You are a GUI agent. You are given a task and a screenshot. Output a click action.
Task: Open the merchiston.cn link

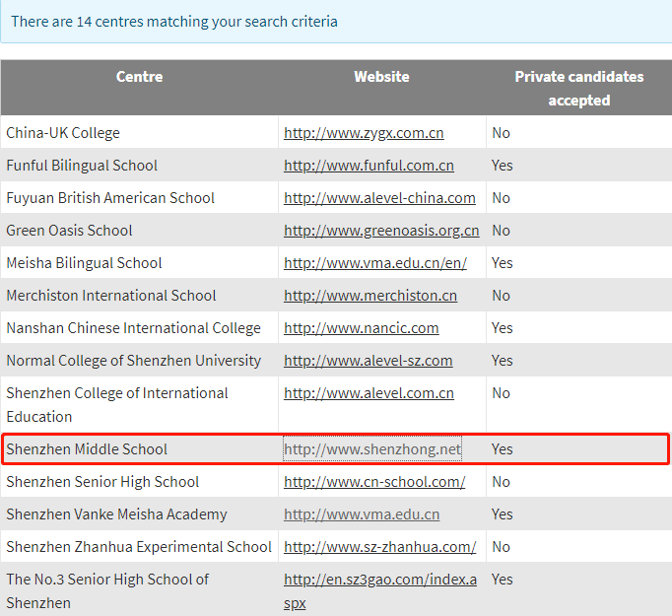coord(370,296)
